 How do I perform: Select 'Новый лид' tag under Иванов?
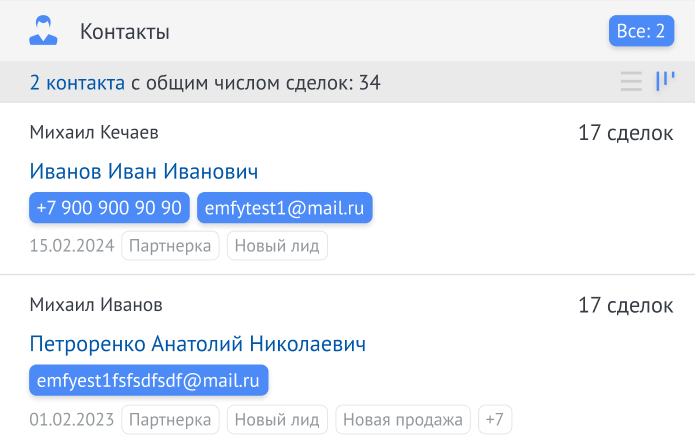[x=277, y=246]
